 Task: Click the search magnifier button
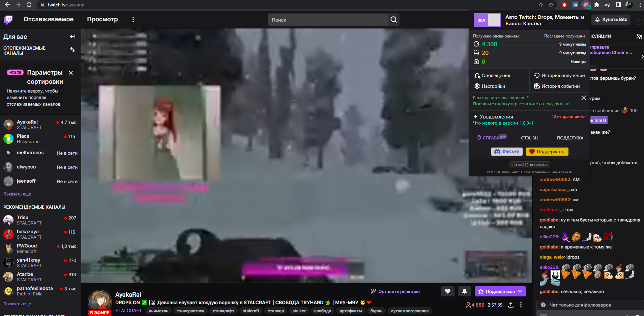tap(393, 20)
